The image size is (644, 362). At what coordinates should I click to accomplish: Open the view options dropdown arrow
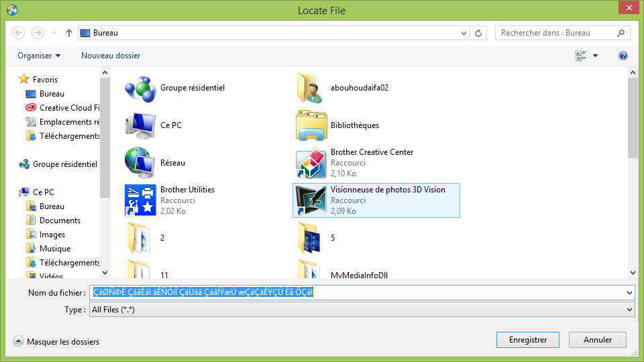pyautogui.click(x=595, y=56)
